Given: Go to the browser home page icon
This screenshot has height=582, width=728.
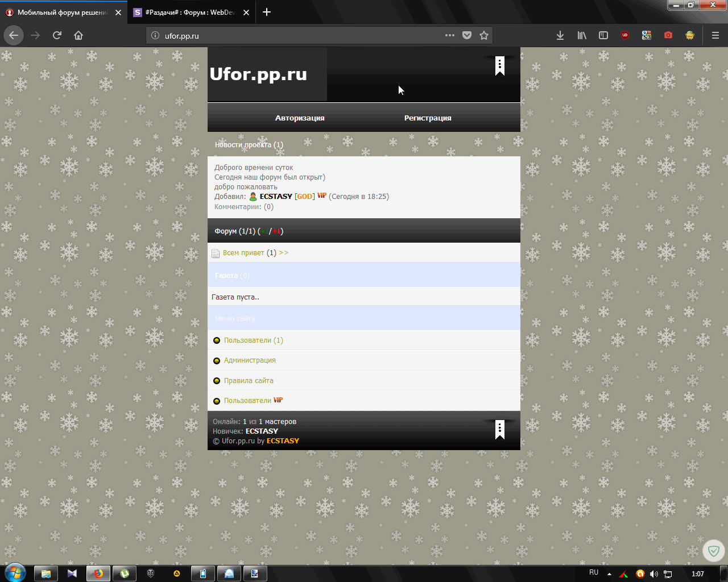Looking at the screenshot, I should (x=78, y=35).
